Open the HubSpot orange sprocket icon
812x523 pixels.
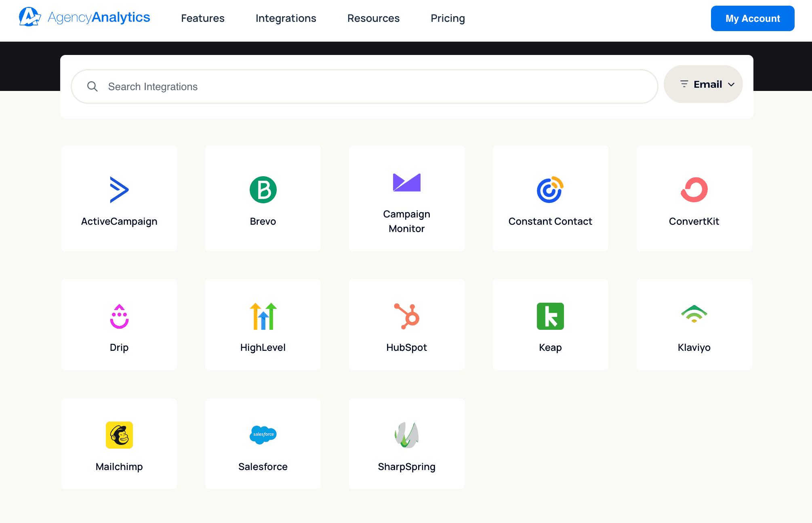[x=406, y=316]
